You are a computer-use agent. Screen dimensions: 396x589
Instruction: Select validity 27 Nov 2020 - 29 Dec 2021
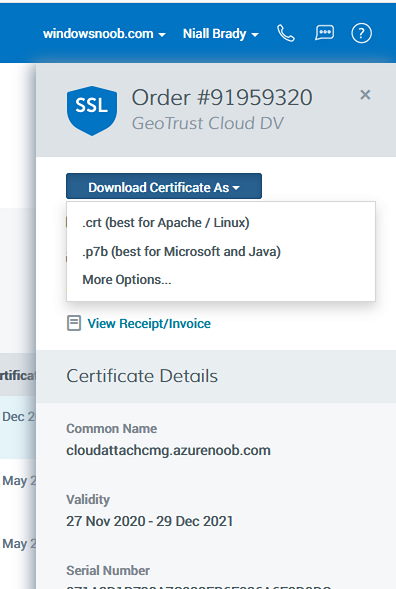tap(150, 521)
